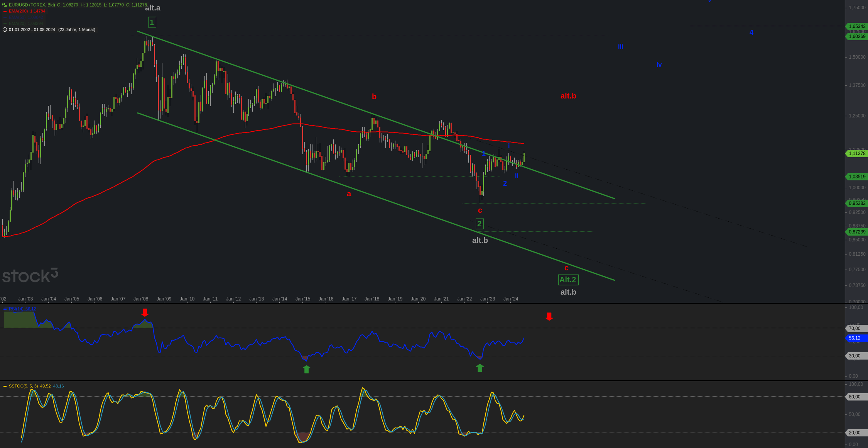The height and width of the screenshot is (448, 868).
Task: Click the red down arrow right of the RSI line
Action: [549, 317]
